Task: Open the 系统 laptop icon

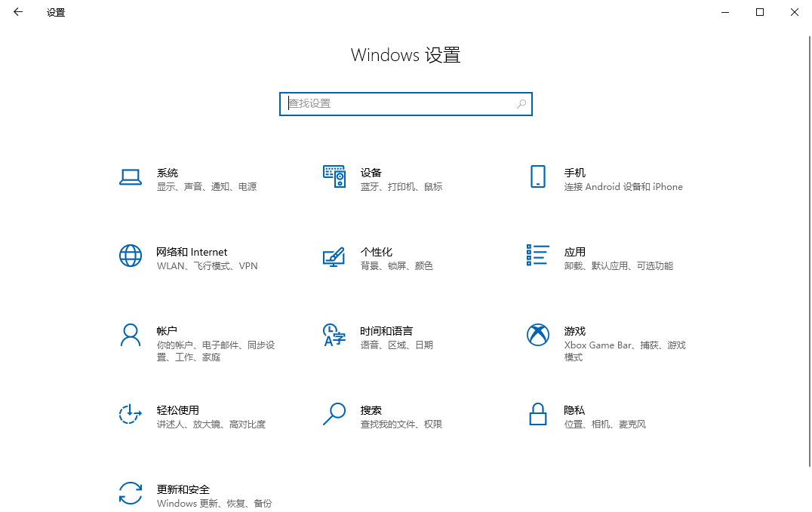Action: coord(131,177)
